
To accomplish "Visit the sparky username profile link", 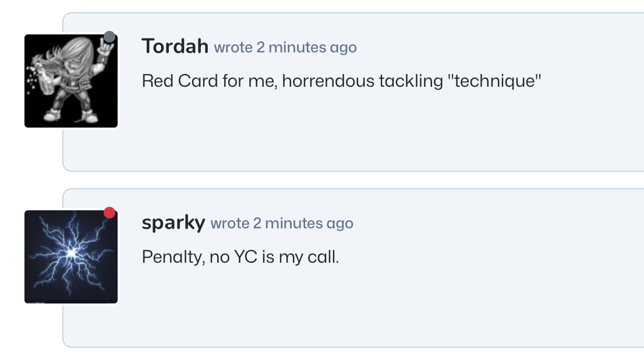I will [x=173, y=223].
